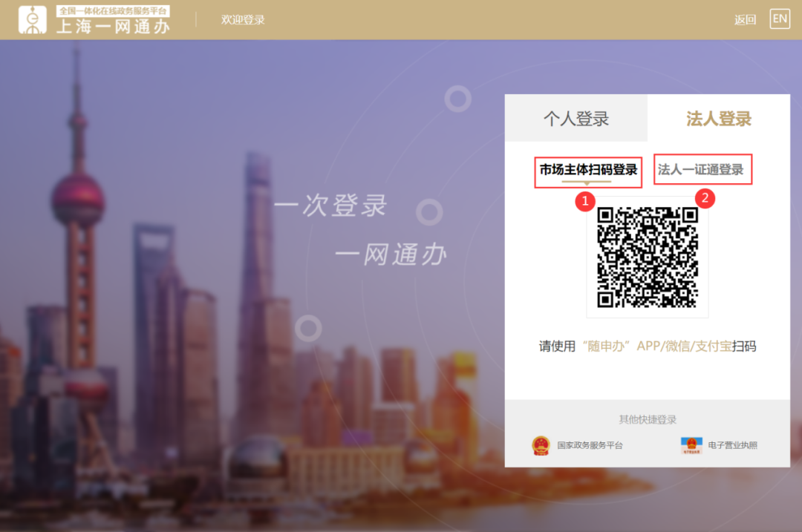The width and height of the screenshot is (802, 532).
Task: Click the login QR code image
Action: 648,257
